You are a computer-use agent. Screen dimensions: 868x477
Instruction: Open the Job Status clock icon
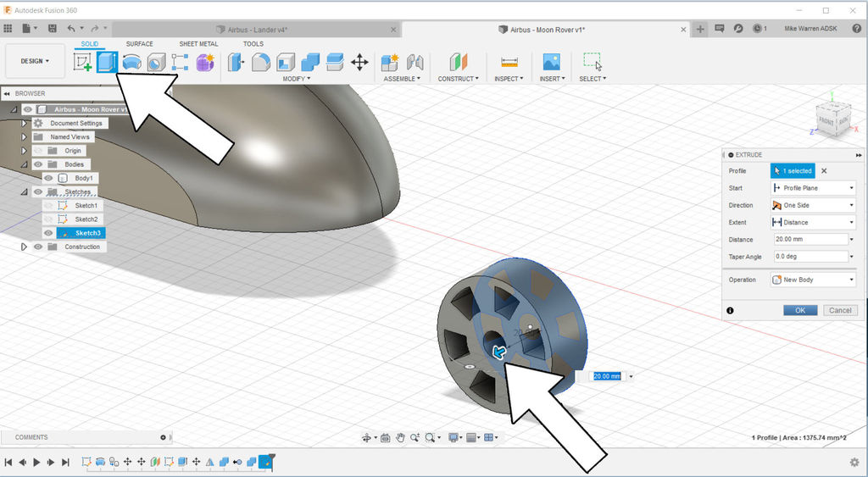pyautogui.click(x=757, y=28)
